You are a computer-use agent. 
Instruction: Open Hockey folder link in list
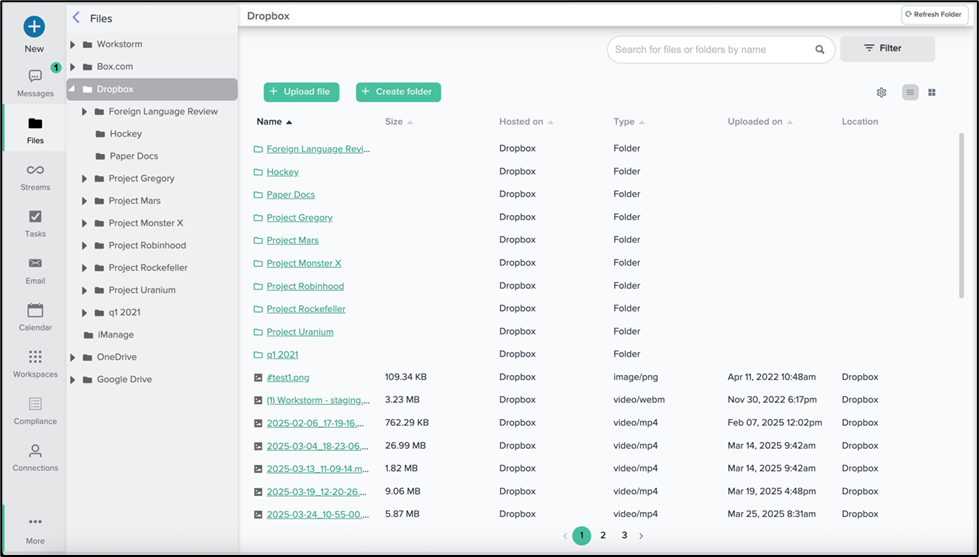click(283, 172)
